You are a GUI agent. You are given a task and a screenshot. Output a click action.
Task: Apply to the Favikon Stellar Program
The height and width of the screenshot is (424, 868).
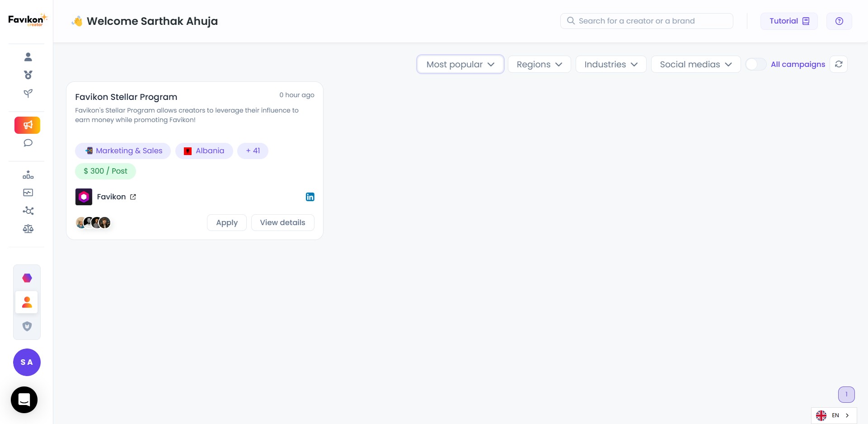(227, 222)
